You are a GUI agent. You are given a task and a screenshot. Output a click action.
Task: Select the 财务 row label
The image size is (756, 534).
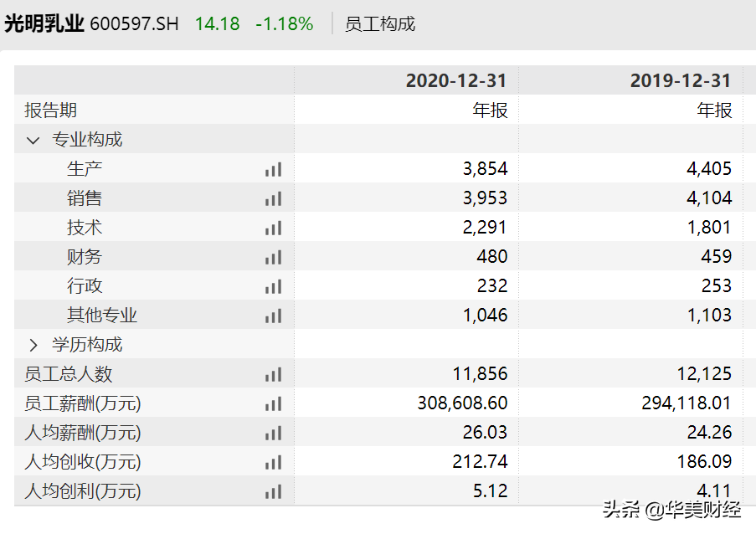[x=85, y=257]
